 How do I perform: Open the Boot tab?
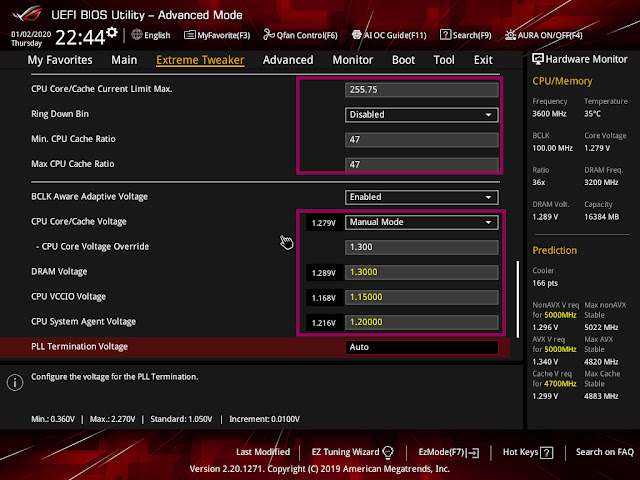click(403, 60)
